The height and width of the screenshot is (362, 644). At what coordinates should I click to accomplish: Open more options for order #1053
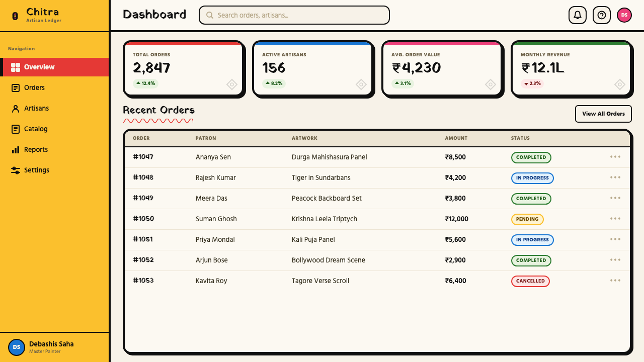tap(615, 281)
